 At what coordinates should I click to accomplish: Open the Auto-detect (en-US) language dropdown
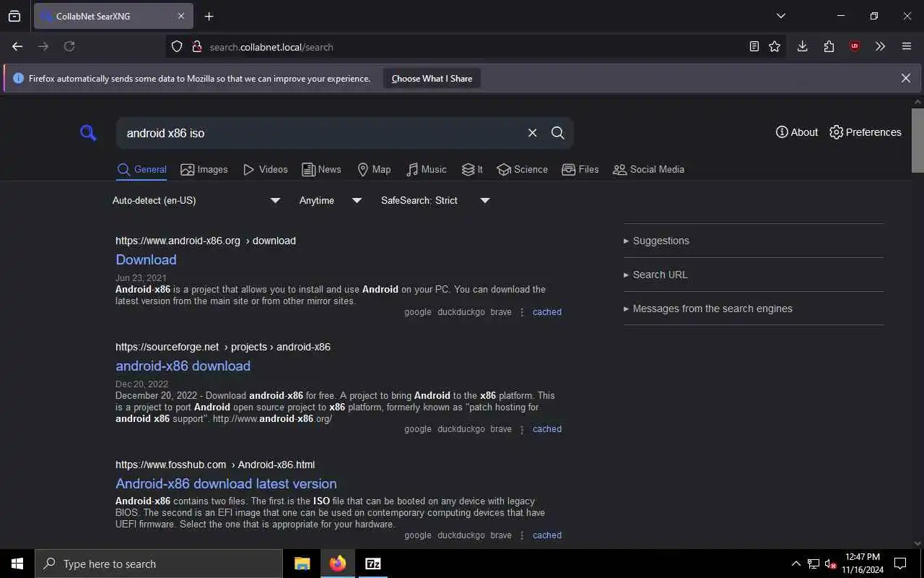pos(196,200)
